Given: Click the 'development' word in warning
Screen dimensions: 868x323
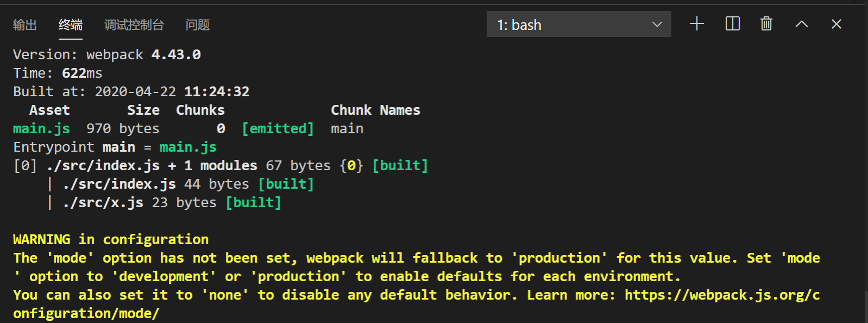Looking at the screenshot, I should click(x=164, y=277).
